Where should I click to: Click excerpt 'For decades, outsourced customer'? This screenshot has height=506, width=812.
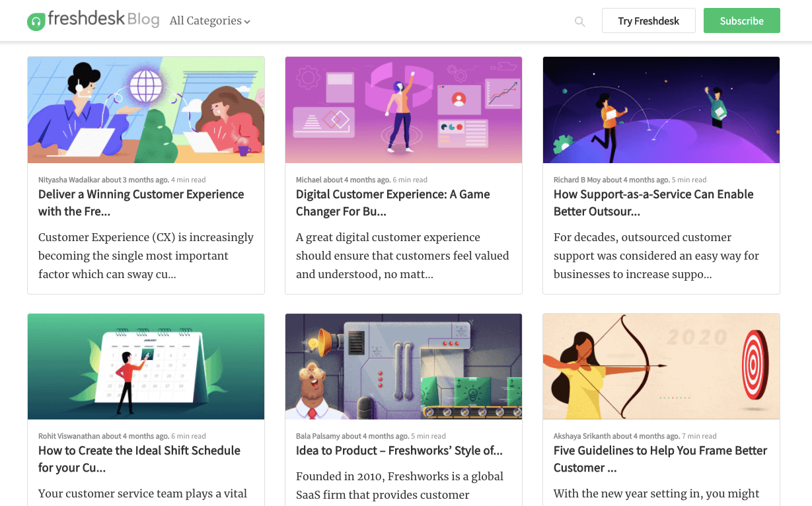656,256
